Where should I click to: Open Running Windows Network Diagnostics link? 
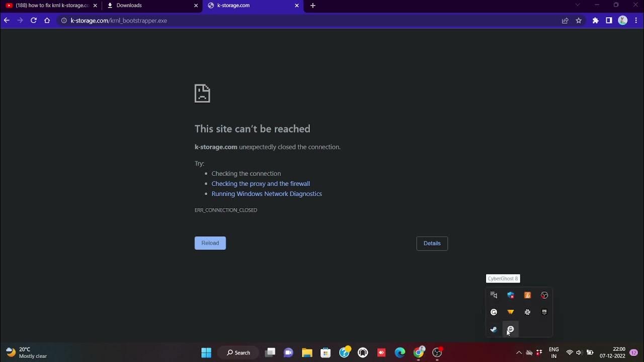[267, 194]
